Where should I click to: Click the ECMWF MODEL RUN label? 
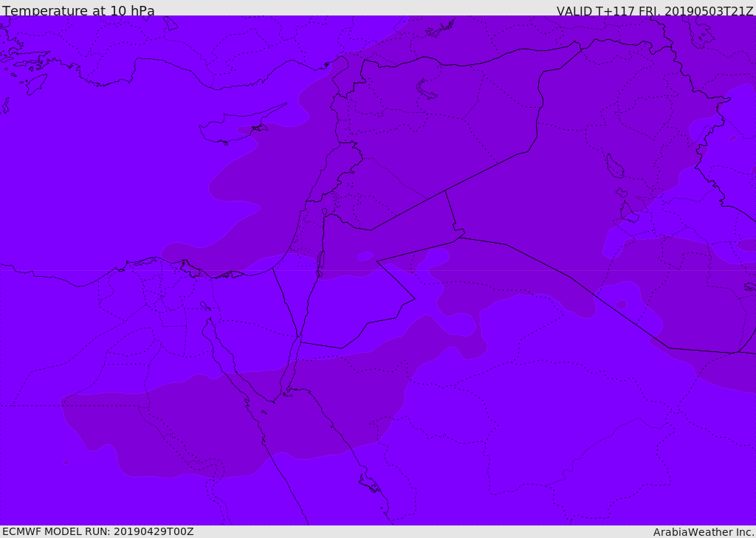point(97,531)
